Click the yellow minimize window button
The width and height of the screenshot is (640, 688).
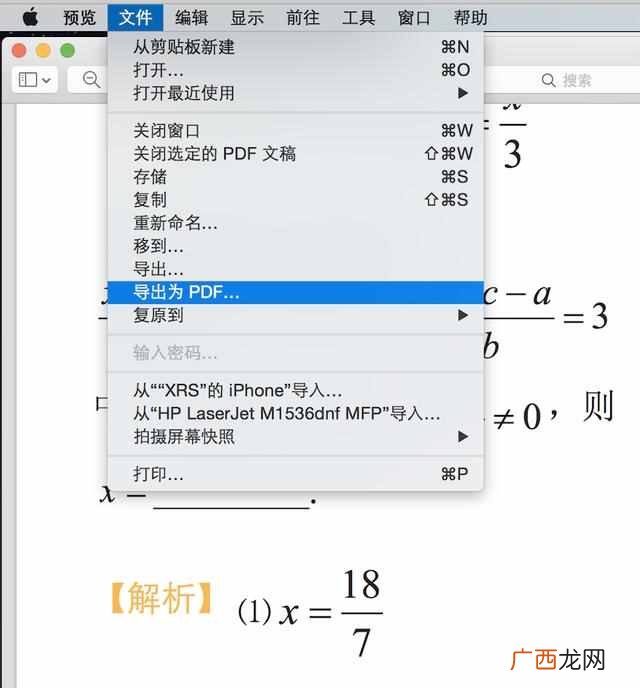[43, 50]
